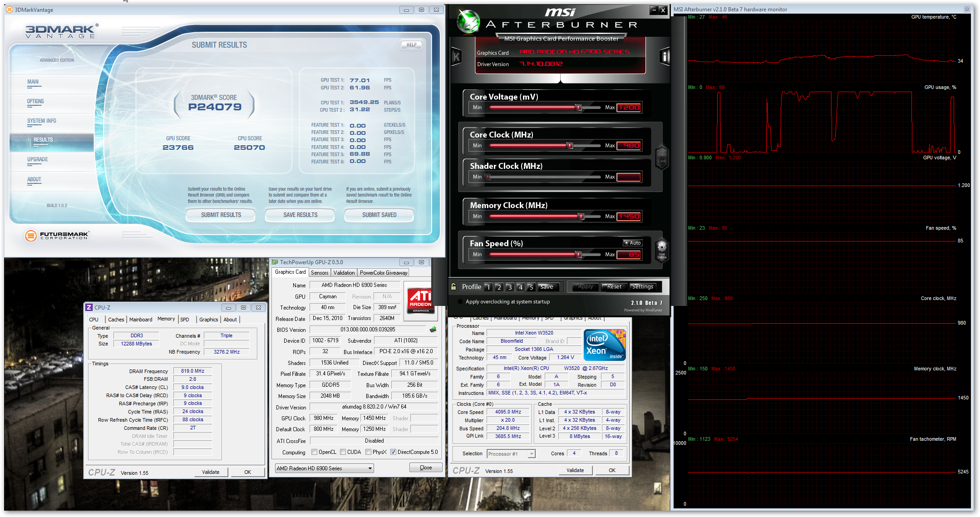Click SAVE RESULTS button in 3DMark

point(300,215)
